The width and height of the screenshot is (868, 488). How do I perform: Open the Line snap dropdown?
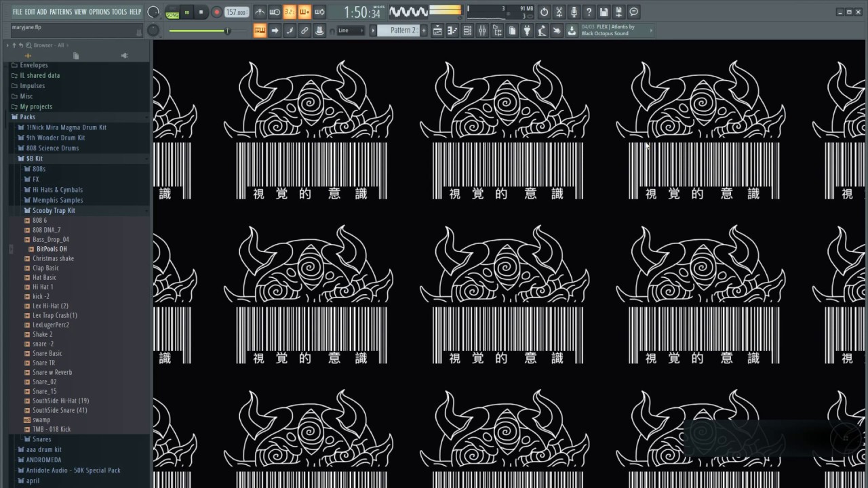tap(351, 30)
